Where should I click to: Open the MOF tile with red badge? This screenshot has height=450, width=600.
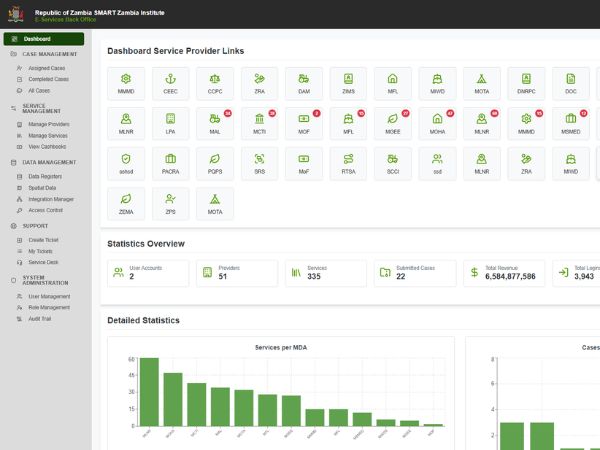coord(304,124)
